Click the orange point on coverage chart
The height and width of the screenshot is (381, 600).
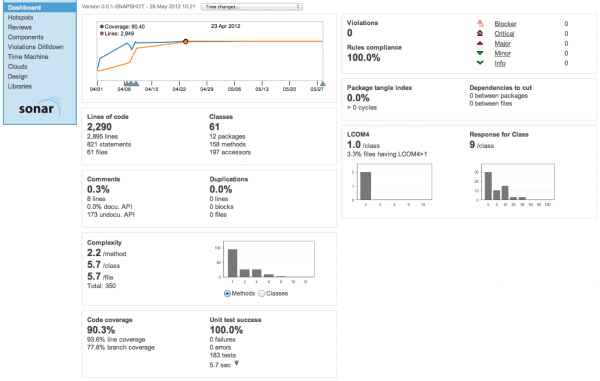tap(186, 42)
